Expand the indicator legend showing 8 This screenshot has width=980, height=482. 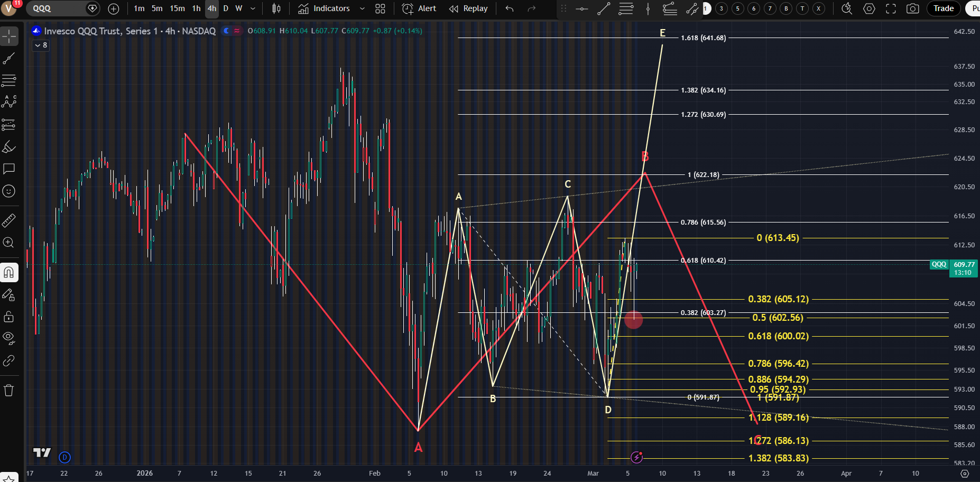tap(41, 45)
